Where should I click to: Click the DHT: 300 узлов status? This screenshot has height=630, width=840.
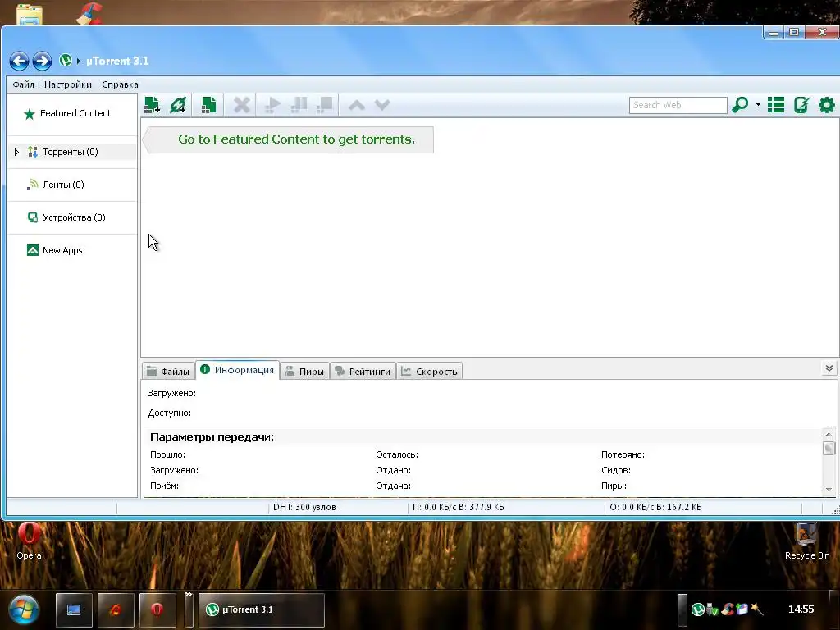304,507
